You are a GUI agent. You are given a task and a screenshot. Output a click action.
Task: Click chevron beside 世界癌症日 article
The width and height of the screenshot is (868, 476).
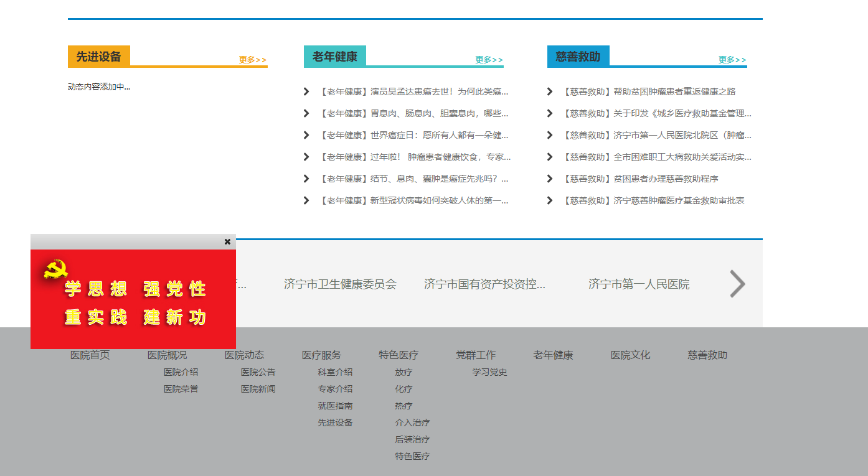(x=306, y=135)
